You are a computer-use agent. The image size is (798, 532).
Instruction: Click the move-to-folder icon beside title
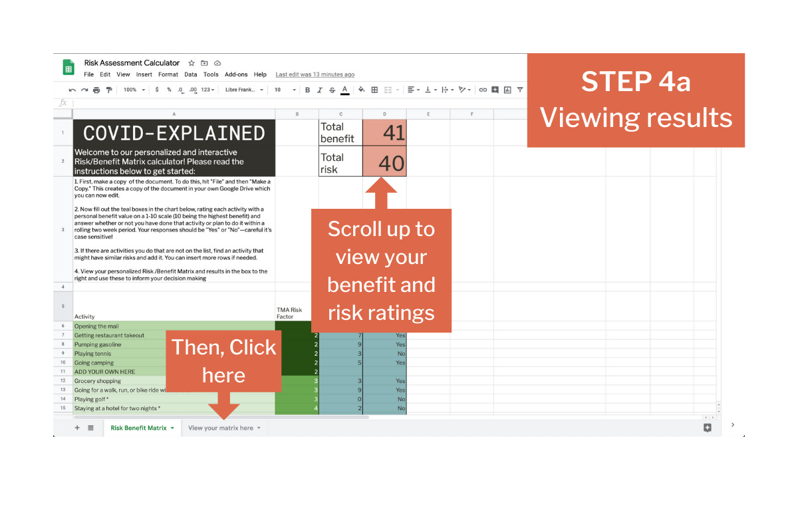(204, 63)
